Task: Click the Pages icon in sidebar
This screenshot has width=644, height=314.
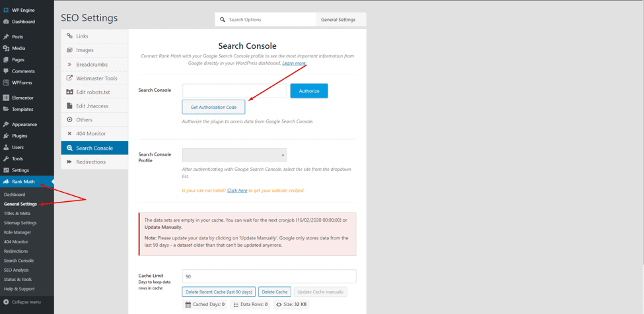Action: [6, 59]
